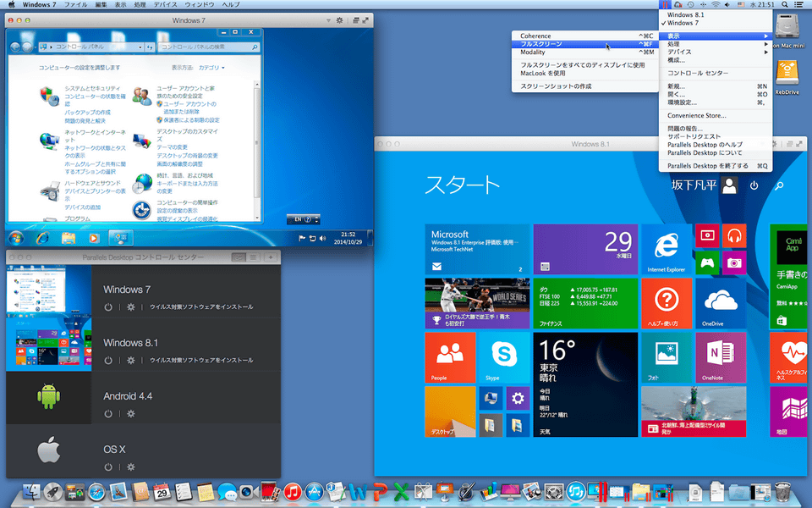Viewport: 812px width, 508px height.
Task: Open OS X gear settings in Control Center
Action: (x=131, y=467)
